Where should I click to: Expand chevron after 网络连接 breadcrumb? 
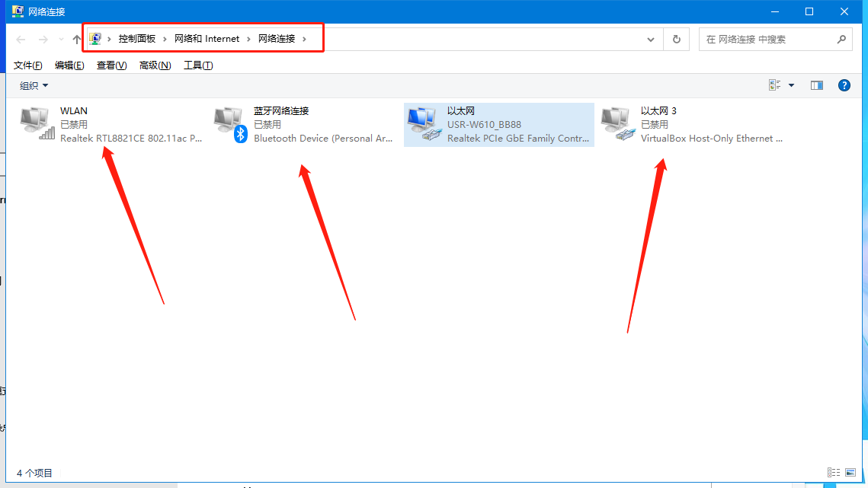coord(305,39)
